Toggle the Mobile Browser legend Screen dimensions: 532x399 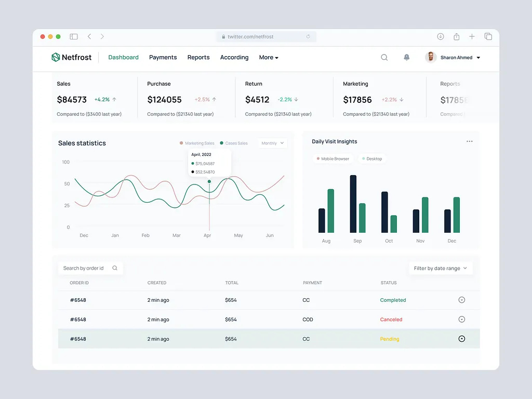pos(333,158)
